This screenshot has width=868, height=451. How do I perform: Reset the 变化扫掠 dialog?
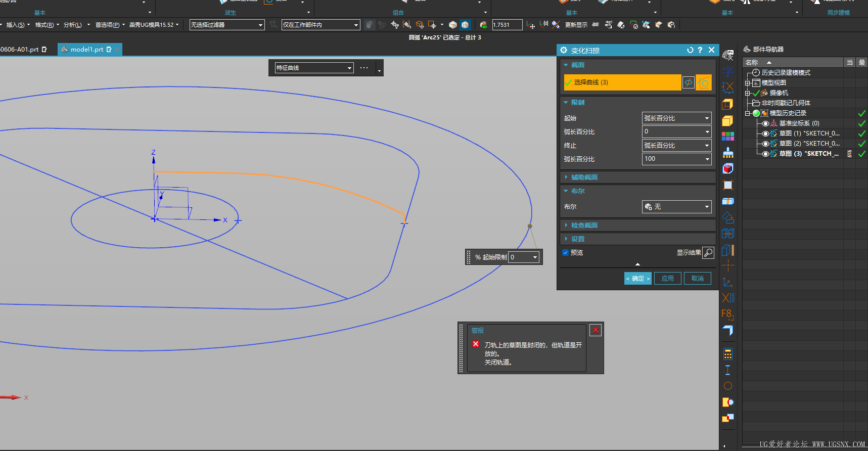pyautogui.click(x=690, y=50)
